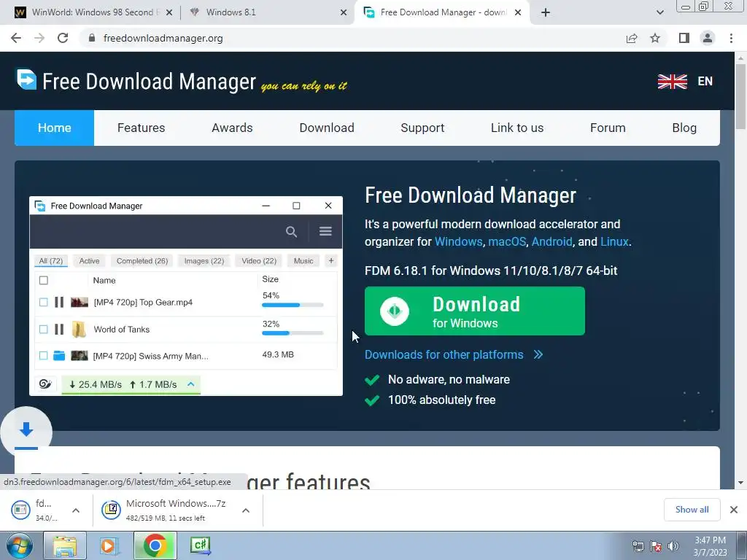View site info via the padlock icon
The width and height of the screenshot is (747, 560).
click(x=92, y=38)
